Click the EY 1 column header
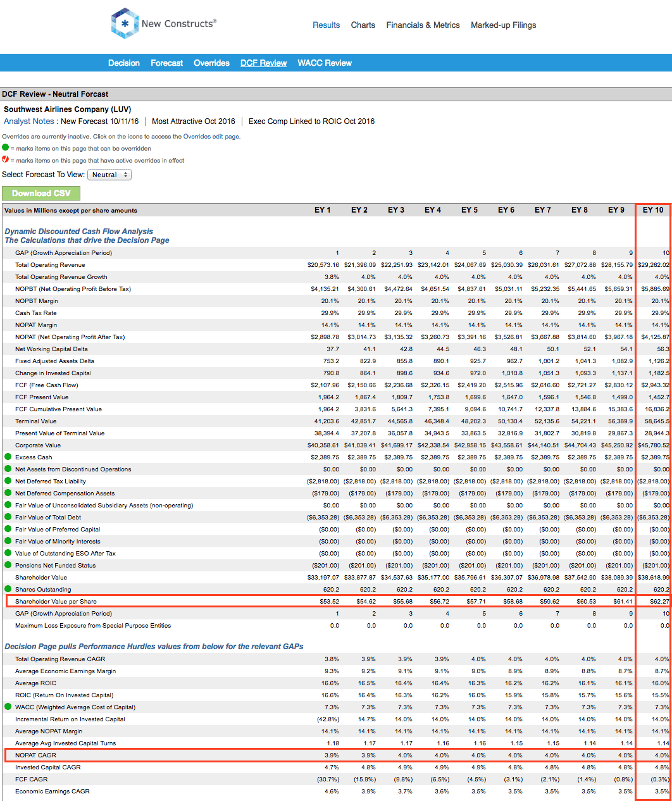 [x=323, y=210]
